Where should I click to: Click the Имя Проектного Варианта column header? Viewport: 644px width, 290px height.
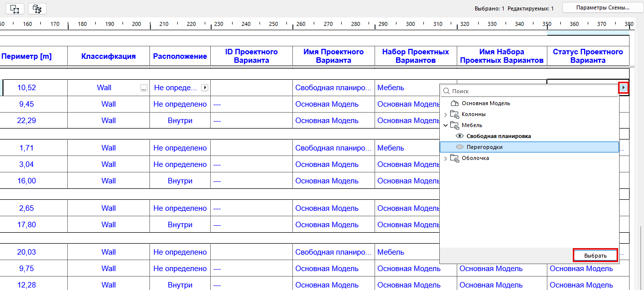[334, 56]
